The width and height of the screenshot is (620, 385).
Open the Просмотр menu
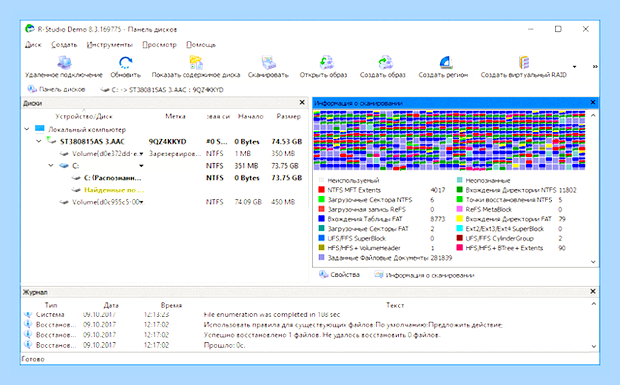159,45
